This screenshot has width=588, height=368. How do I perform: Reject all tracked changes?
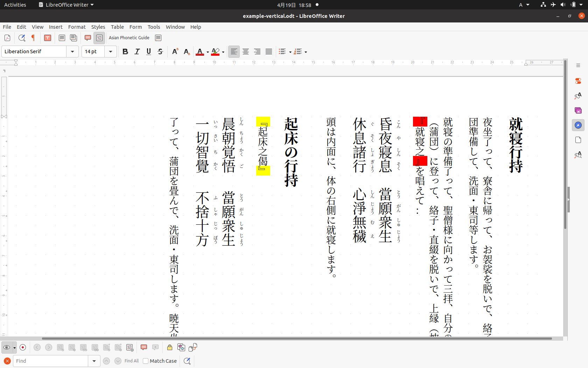[95, 347]
